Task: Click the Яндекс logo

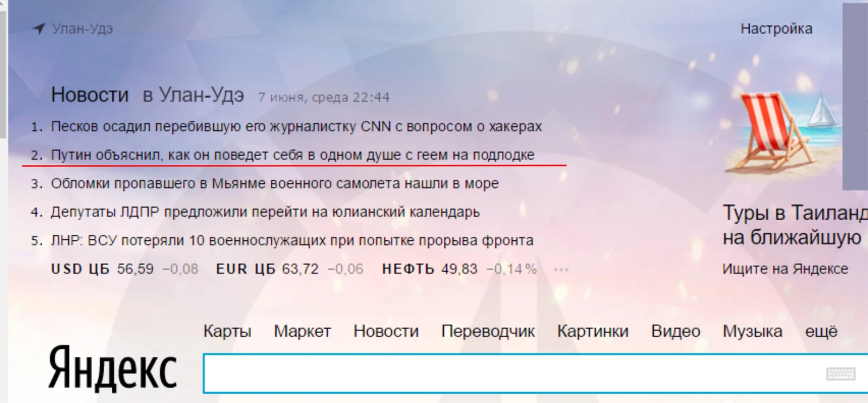Action: pyautogui.click(x=113, y=369)
